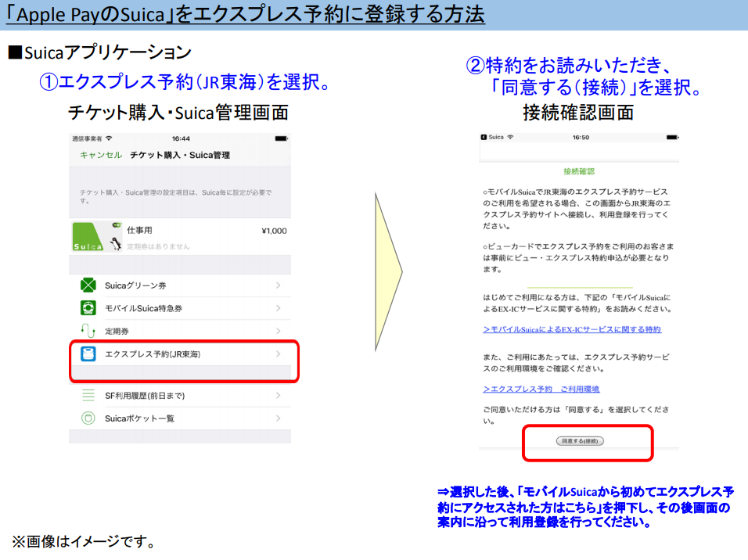
Task: Click the battery icon in the left phone status bar
Action: coord(282,138)
